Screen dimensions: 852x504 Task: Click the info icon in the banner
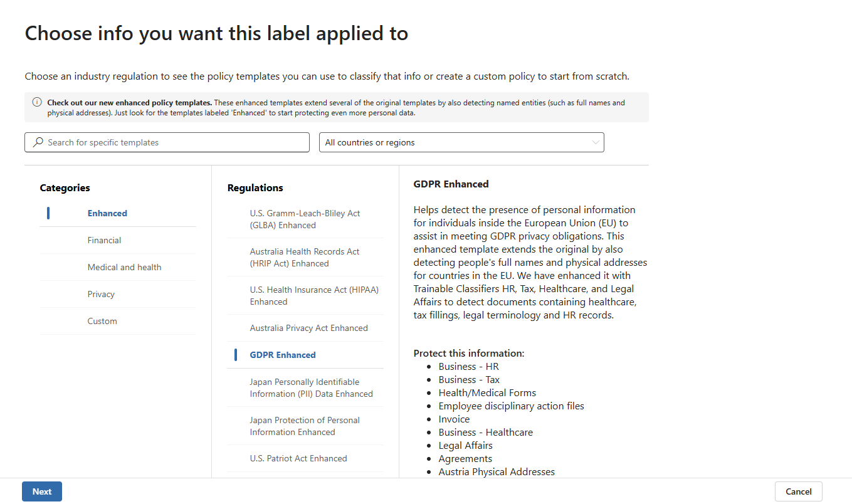click(x=37, y=102)
